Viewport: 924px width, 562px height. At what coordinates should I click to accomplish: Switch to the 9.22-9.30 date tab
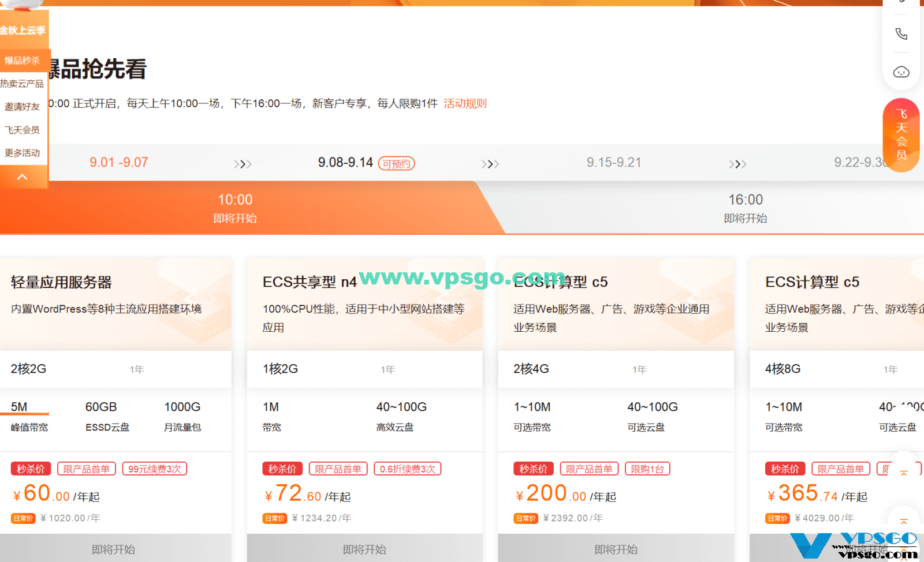pyautogui.click(x=860, y=163)
